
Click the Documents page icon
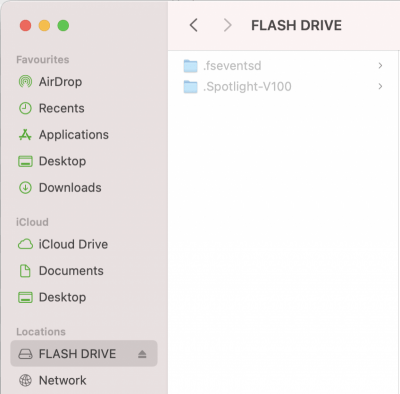25,271
